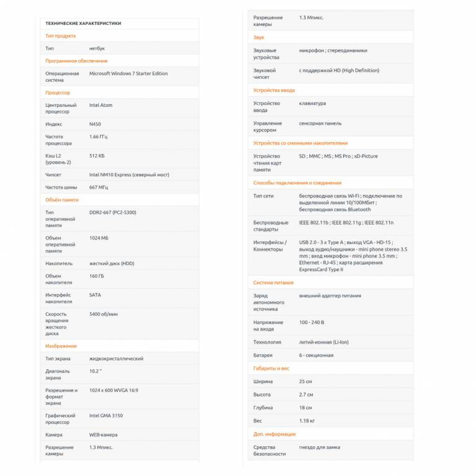Click the 'Доп. информация' section header
This screenshot has height=476, width=476.
[274, 434]
